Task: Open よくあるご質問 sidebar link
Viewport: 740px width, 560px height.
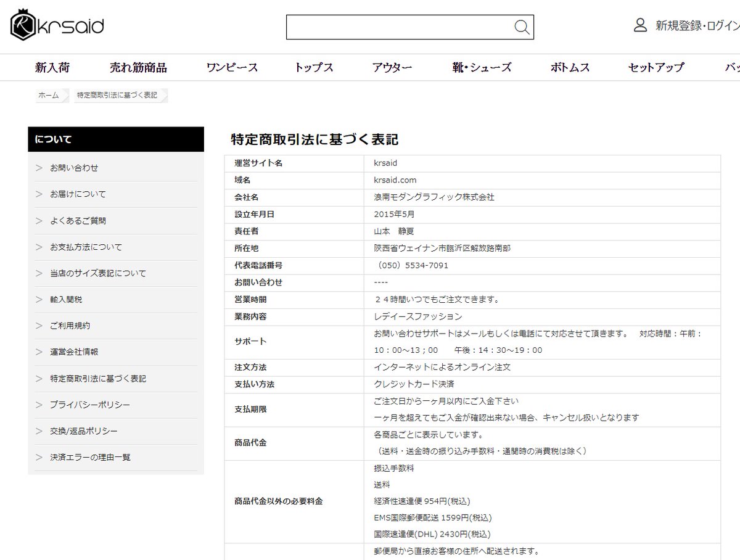Action: tap(78, 220)
